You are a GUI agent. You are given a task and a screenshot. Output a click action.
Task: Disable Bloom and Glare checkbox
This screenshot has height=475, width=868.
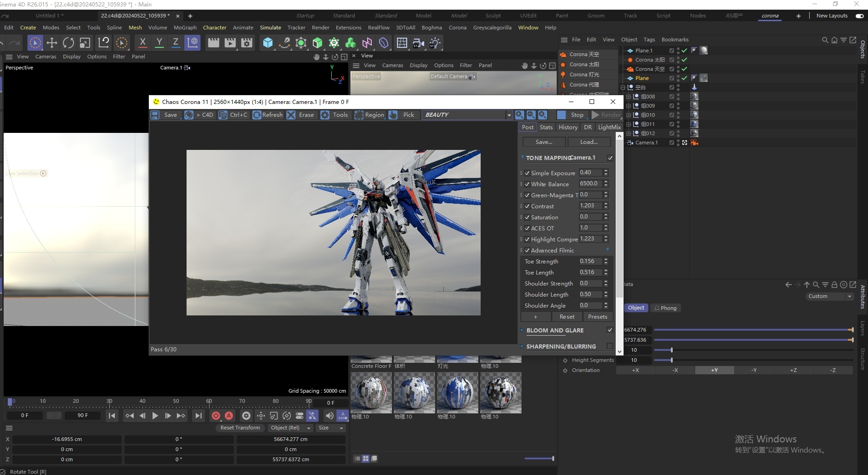610,330
